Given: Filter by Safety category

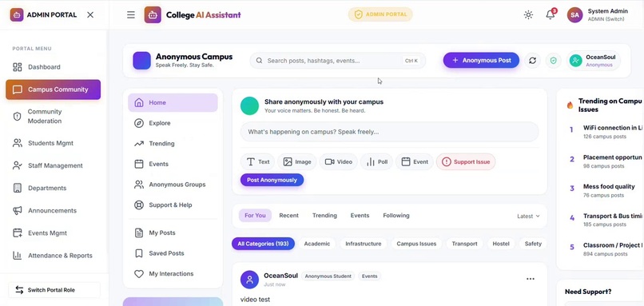Looking at the screenshot, I should click(x=533, y=244).
